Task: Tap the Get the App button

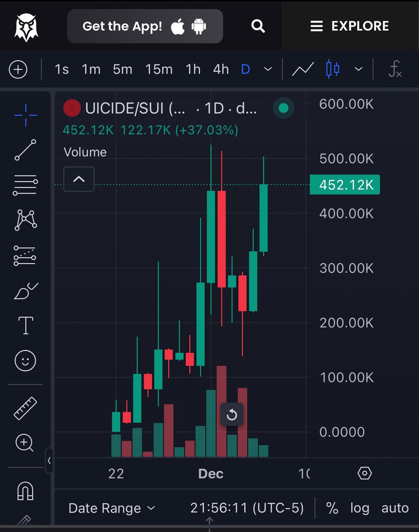Action: point(145,26)
